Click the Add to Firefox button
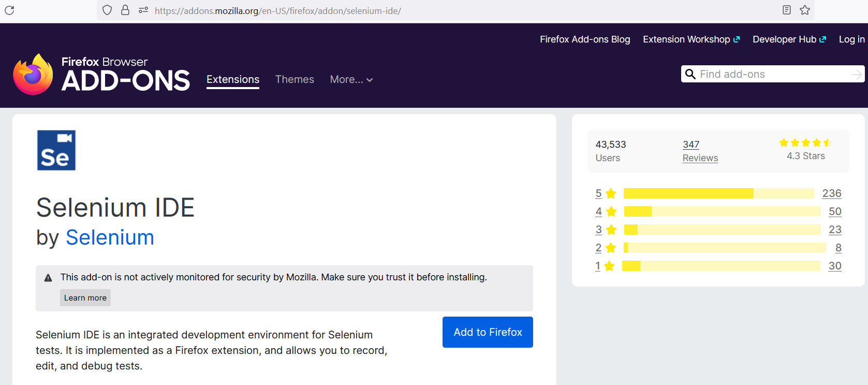The height and width of the screenshot is (385, 868). (488, 332)
